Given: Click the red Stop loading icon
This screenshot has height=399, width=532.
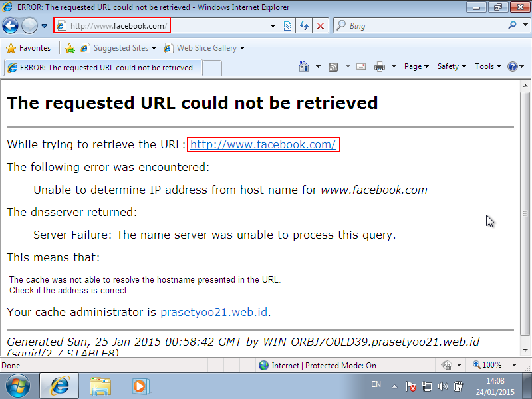Looking at the screenshot, I should (321, 26).
